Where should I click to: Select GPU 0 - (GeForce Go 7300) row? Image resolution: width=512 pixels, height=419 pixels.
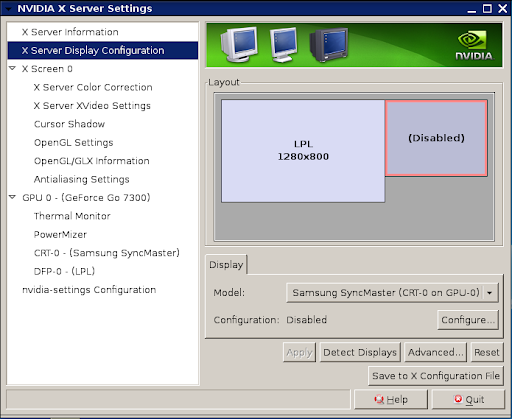(103, 198)
